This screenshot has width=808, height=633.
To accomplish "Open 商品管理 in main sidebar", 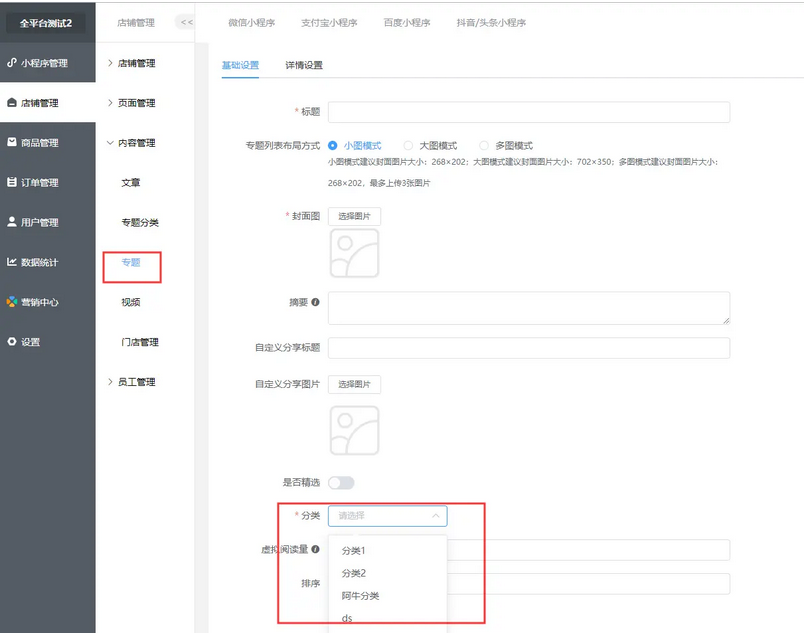I will click(48, 143).
